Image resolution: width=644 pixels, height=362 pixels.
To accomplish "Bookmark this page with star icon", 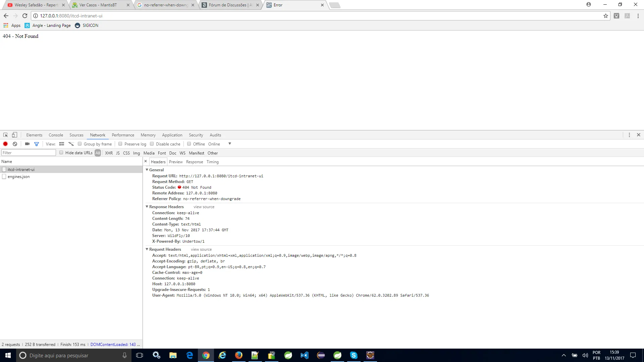I will point(605,16).
